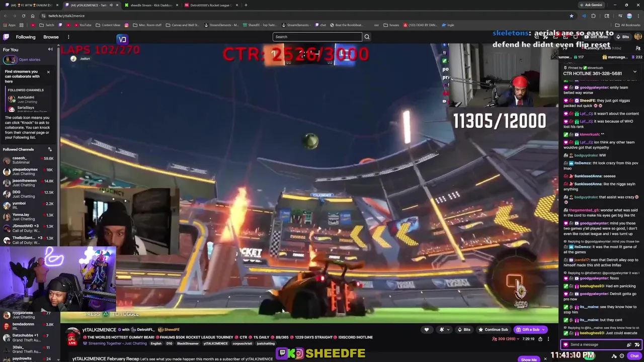Open the Apps shortcut in bookmarks bar
Screen dimensions: 644x362
click(x=9, y=25)
